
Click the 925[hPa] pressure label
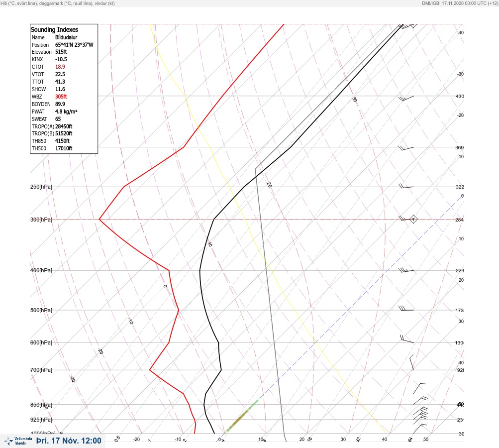pyautogui.click(x=41, y=420)
